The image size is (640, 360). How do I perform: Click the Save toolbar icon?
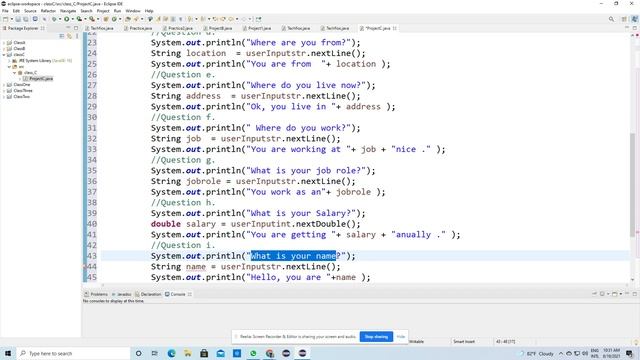[18, 19]
